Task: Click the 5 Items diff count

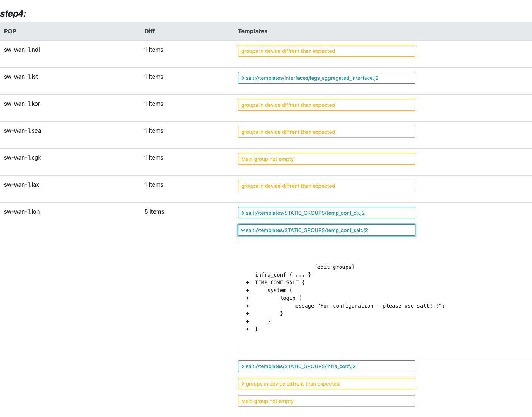Action: click(154, 212)
